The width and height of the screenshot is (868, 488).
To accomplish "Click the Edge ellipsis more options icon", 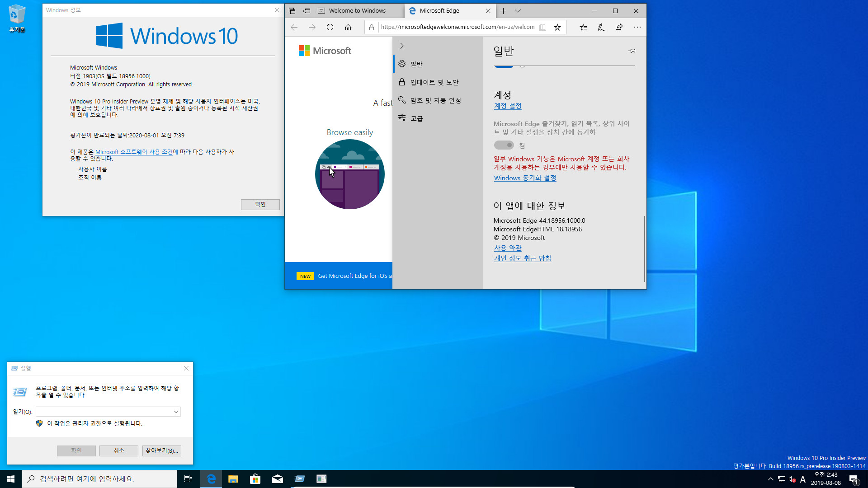I will 636,27.
